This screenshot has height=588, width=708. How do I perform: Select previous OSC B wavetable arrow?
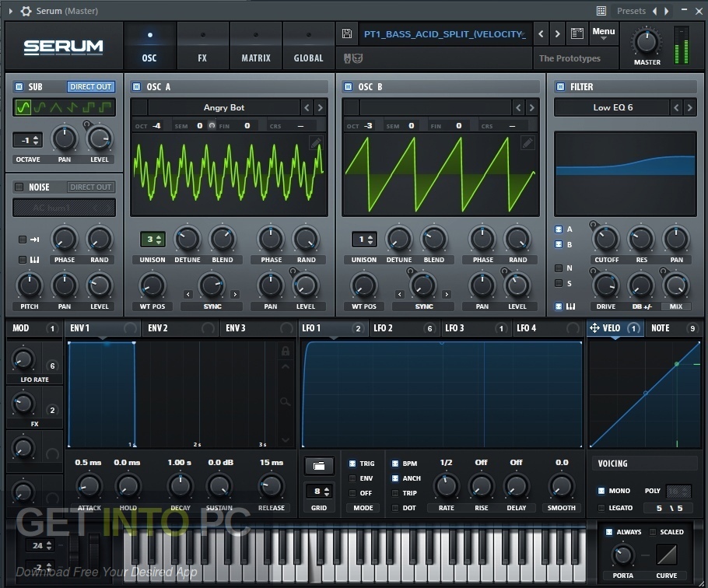click(x=518, y=107)
